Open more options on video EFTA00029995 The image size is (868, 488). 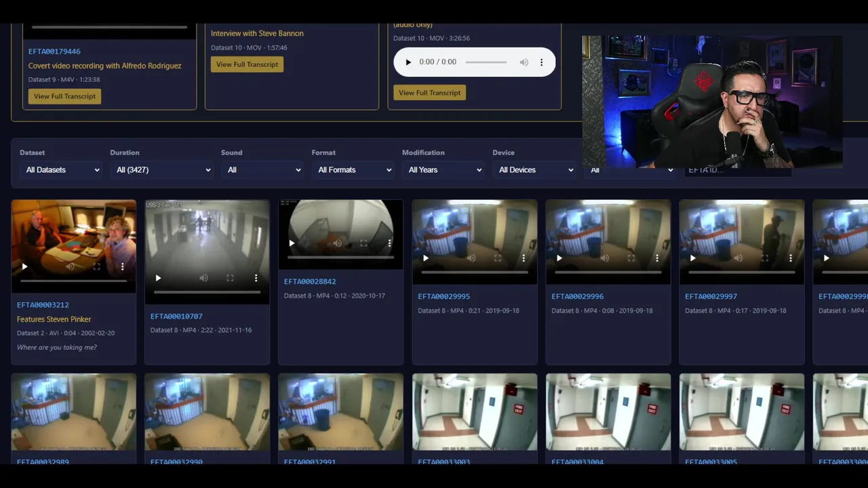(524, 258)
